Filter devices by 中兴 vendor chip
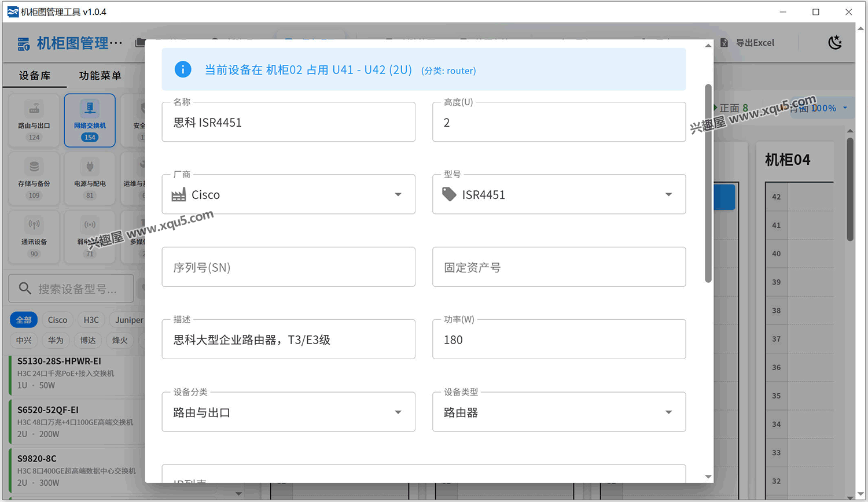 pos(24,340)
